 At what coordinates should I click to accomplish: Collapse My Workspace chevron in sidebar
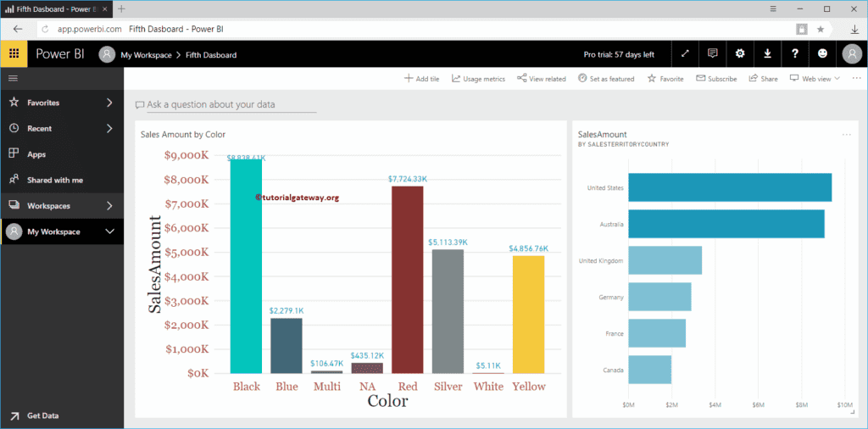point(109,231)
